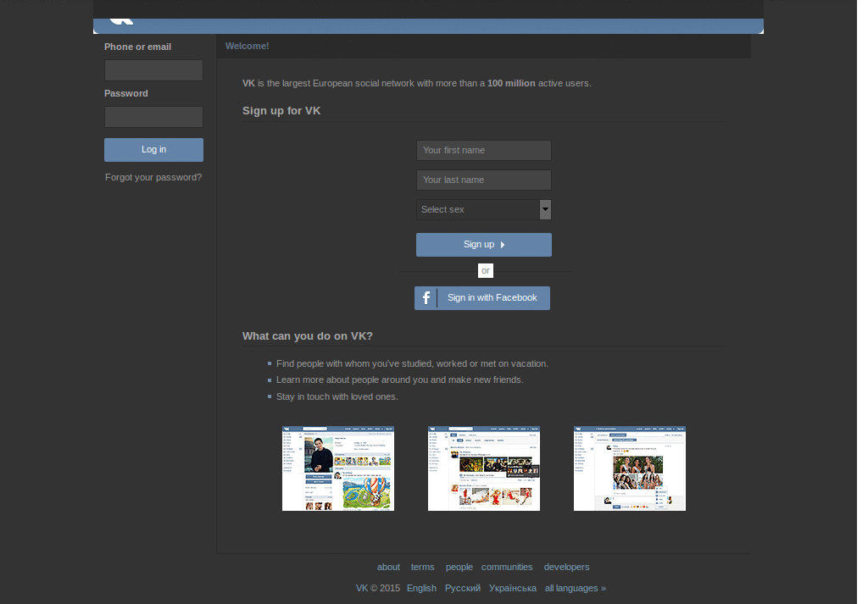Click the Welcome! heading text
Screen dimensions: 868x604
point(248,47)
